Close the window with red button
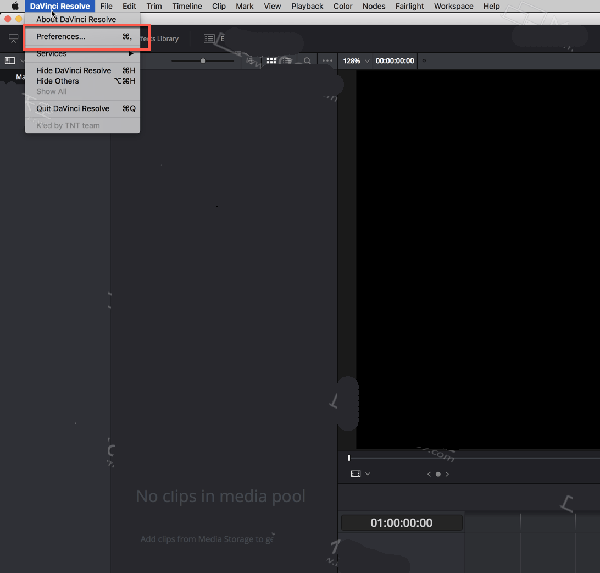The width and height of the screenshot is (600, 573). (x=7, y=19)
